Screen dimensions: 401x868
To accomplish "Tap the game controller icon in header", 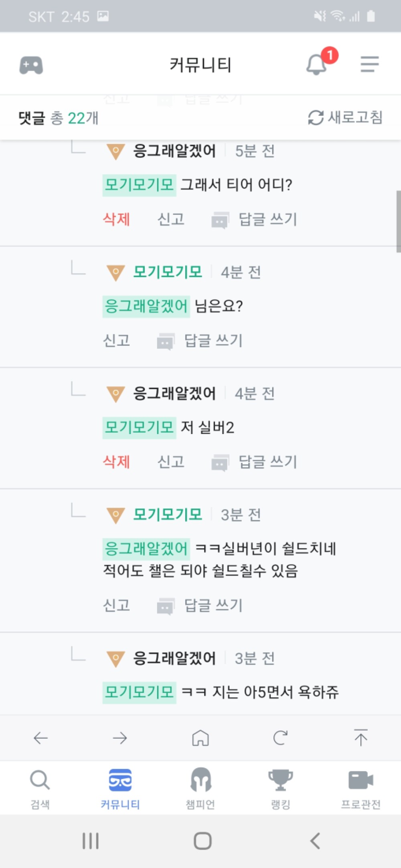I will (x=31, y=65).
